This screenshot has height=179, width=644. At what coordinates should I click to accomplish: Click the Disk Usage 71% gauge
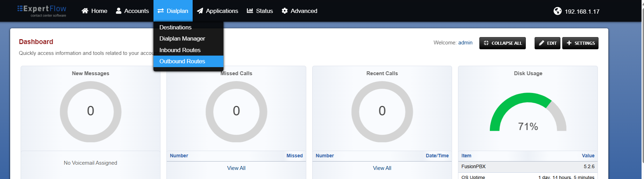pos(528,113)
